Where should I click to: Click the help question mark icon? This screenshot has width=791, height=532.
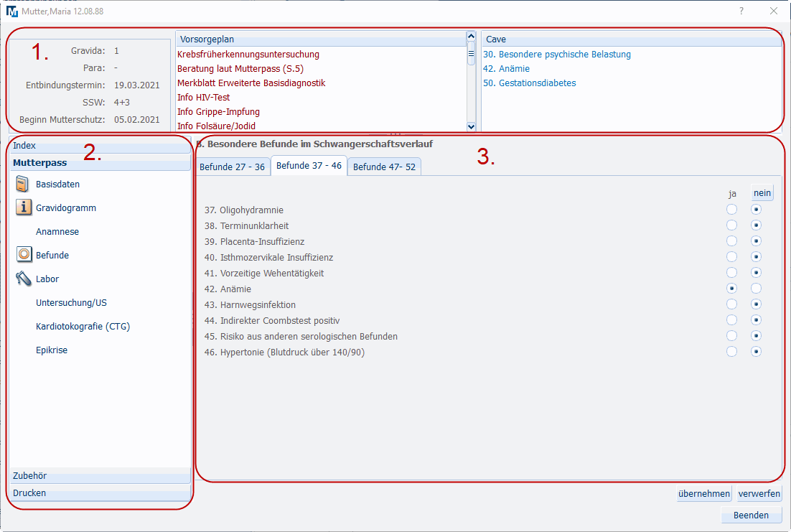coord(741,11)
